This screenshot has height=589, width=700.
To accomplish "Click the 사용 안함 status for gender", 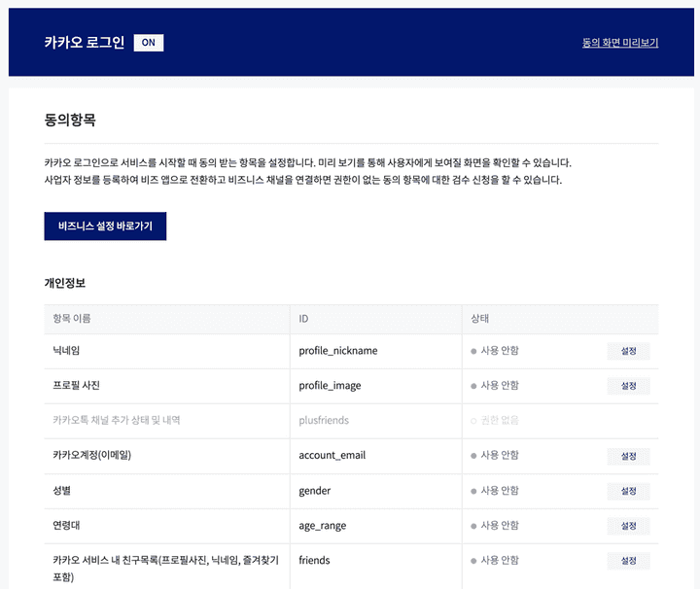I will click(x=499, y=491).
